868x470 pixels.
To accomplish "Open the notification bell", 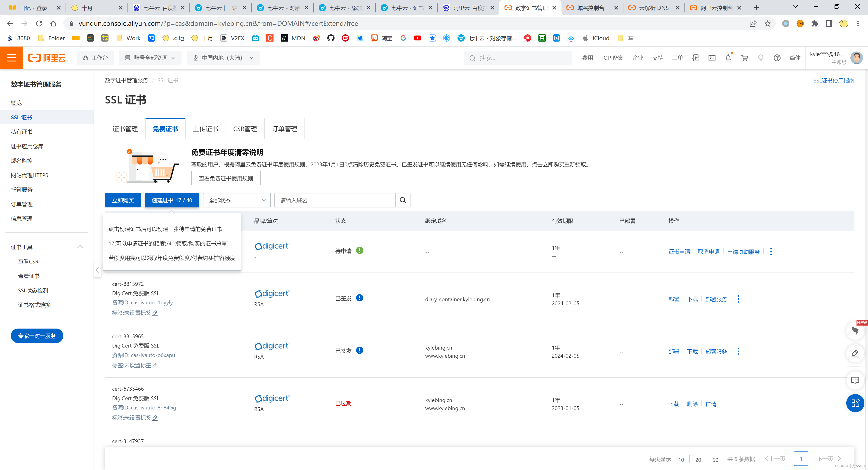I will (728, 58).
